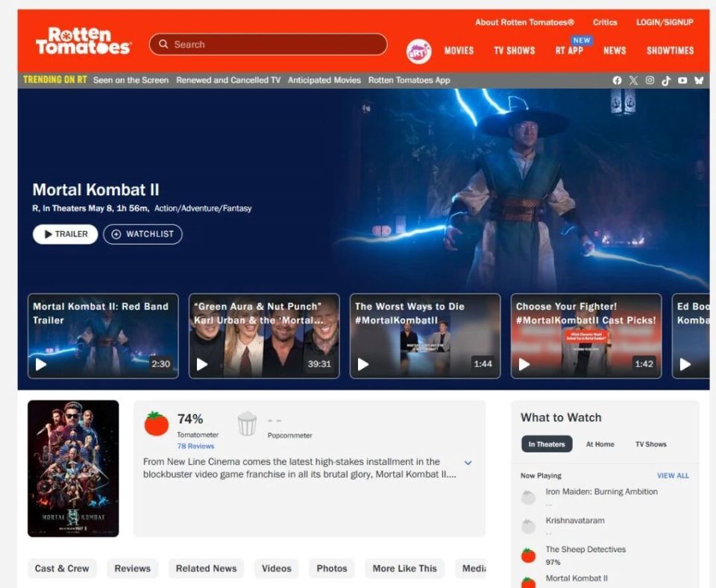Screen dimensions: 716x588
Task: Open Mortal Kombat II in Now Playing list
Action: pyautogui.click(x=577, y=578)
